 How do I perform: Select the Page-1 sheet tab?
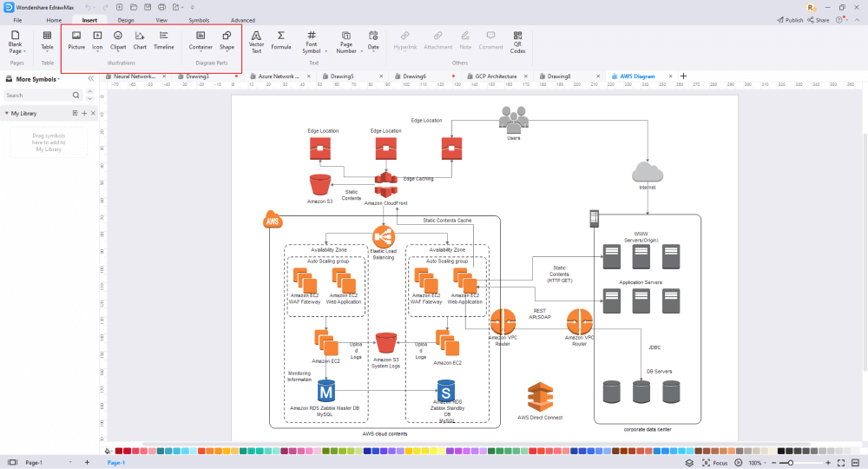116,462
